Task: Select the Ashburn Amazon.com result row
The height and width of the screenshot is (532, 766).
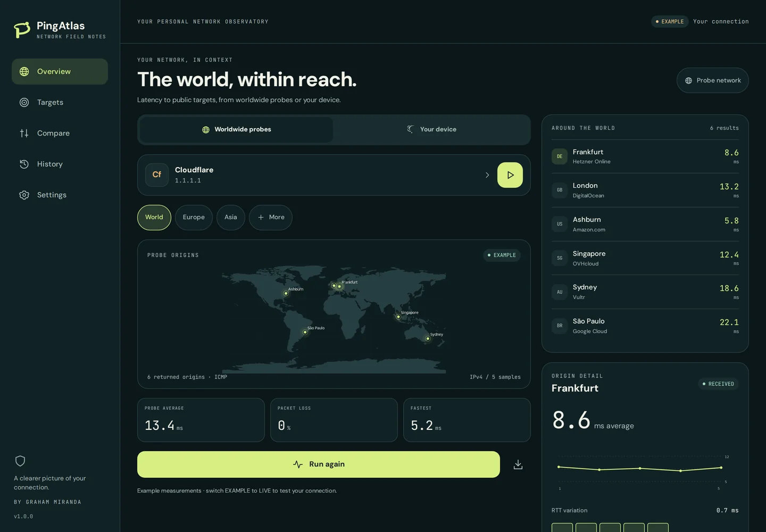Action: click(645, 224)
